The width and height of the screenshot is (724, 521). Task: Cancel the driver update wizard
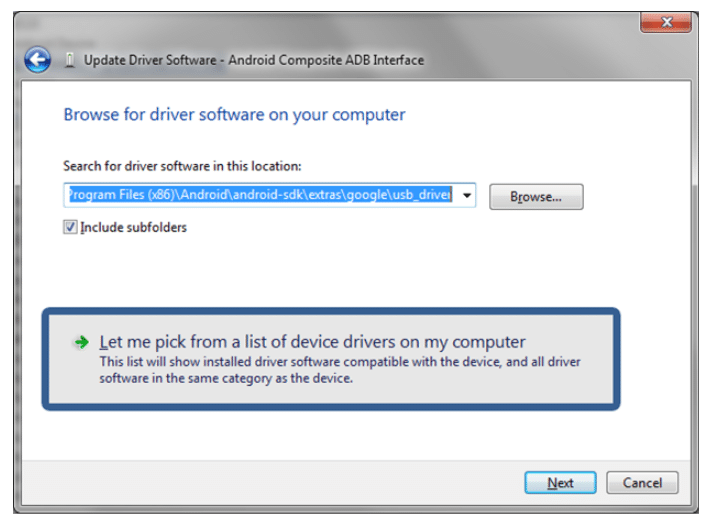pyautogui.click(x=642, y=483)
